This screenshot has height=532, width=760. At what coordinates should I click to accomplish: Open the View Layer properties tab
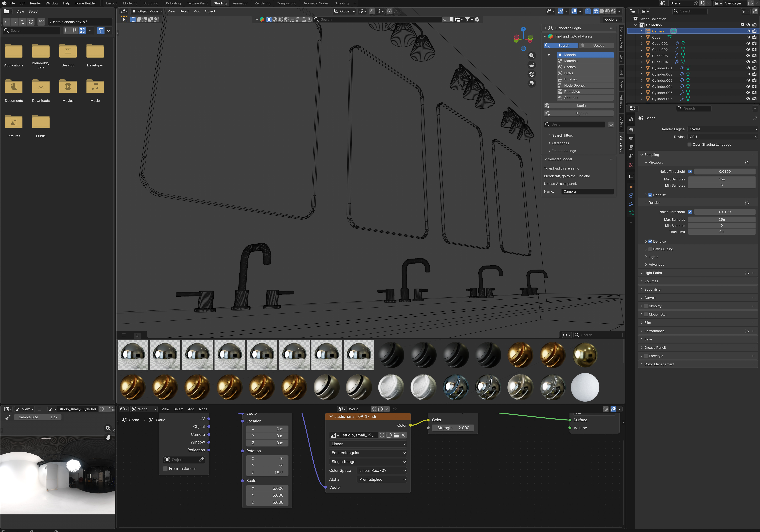tap(631, 148)
